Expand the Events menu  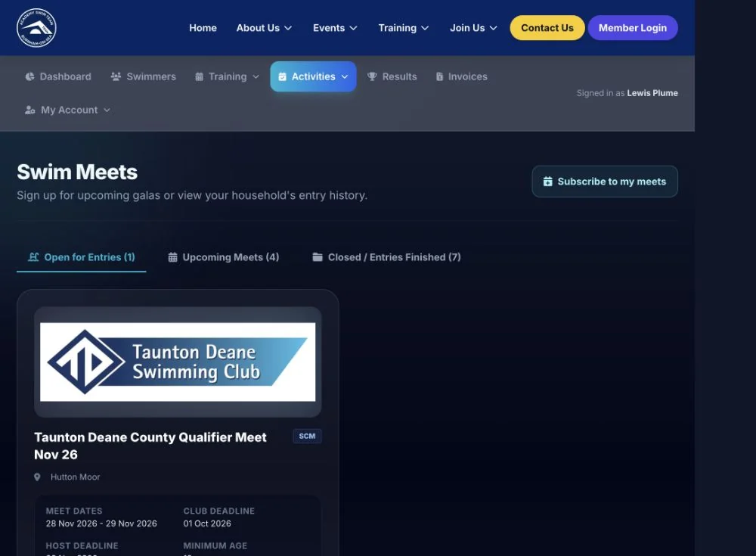point(335,28)
